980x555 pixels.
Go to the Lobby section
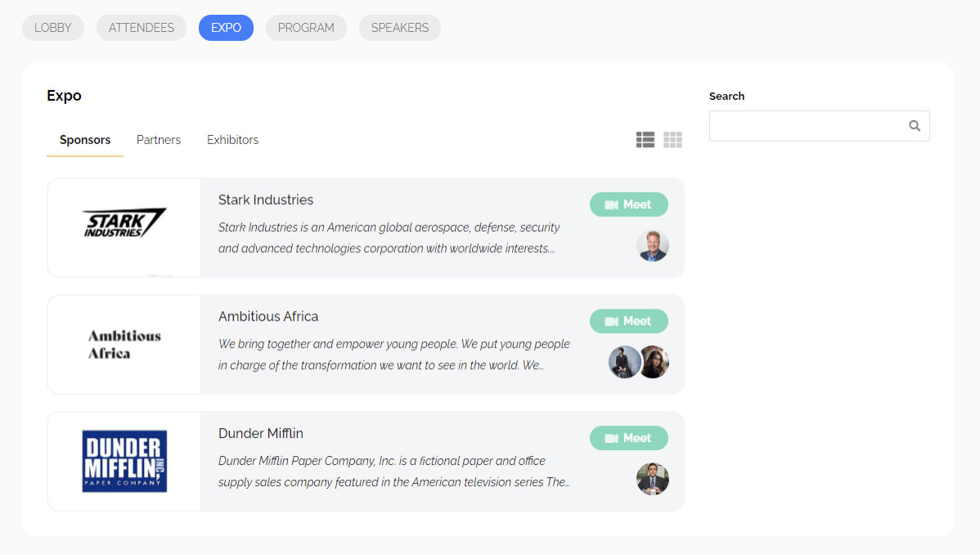click(x=53, y=28)
